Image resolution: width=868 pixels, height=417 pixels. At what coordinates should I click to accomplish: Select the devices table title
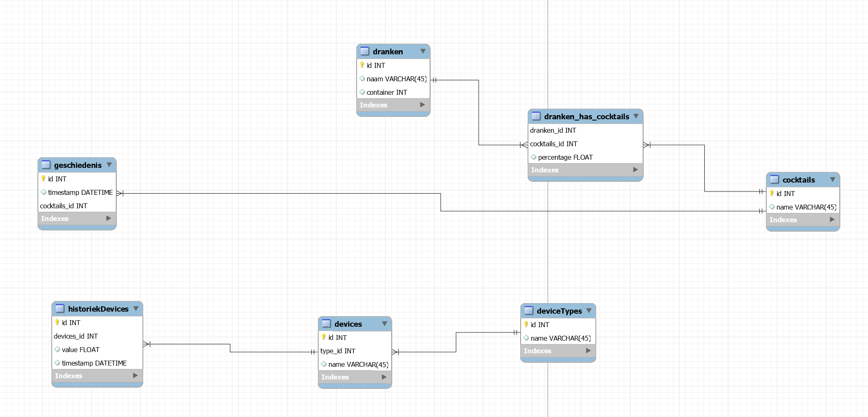click(x=348, y=324)
